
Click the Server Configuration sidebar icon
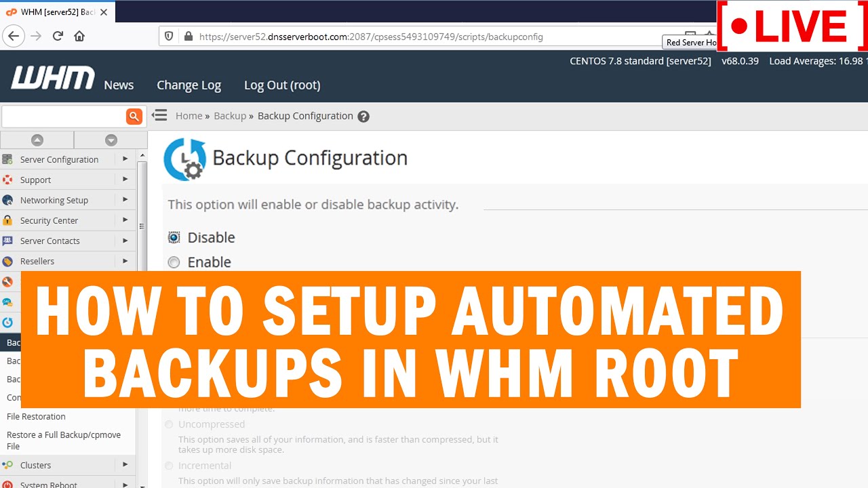(x=7, y=159)
